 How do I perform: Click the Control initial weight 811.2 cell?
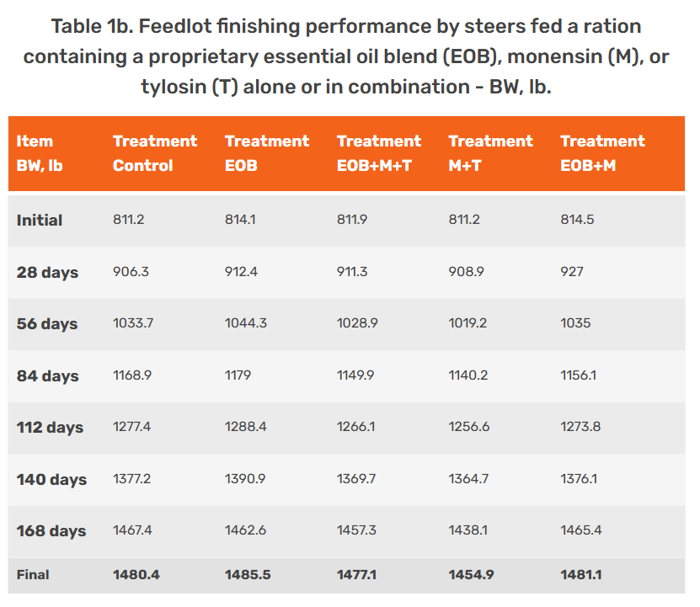(x=128, y=221)
